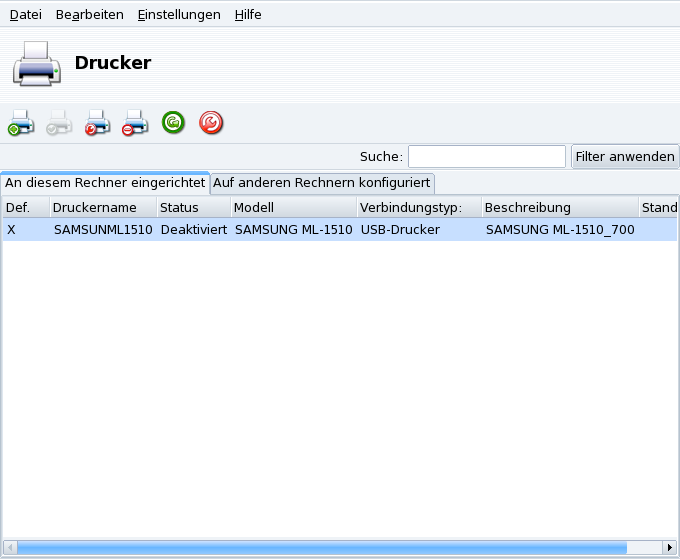Focus the Suche search field
This screenshot has width=680, height=560.
click(x=486, y=157)
